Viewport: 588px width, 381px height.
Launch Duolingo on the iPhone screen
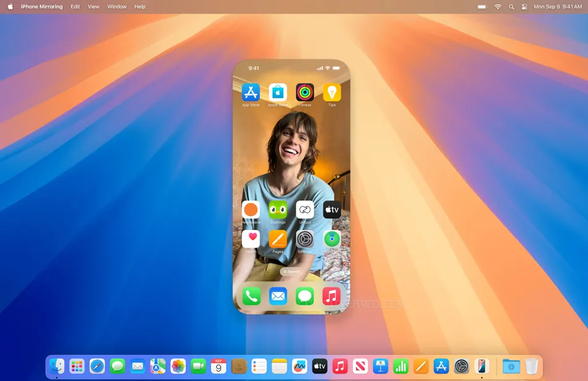(278, 210)
